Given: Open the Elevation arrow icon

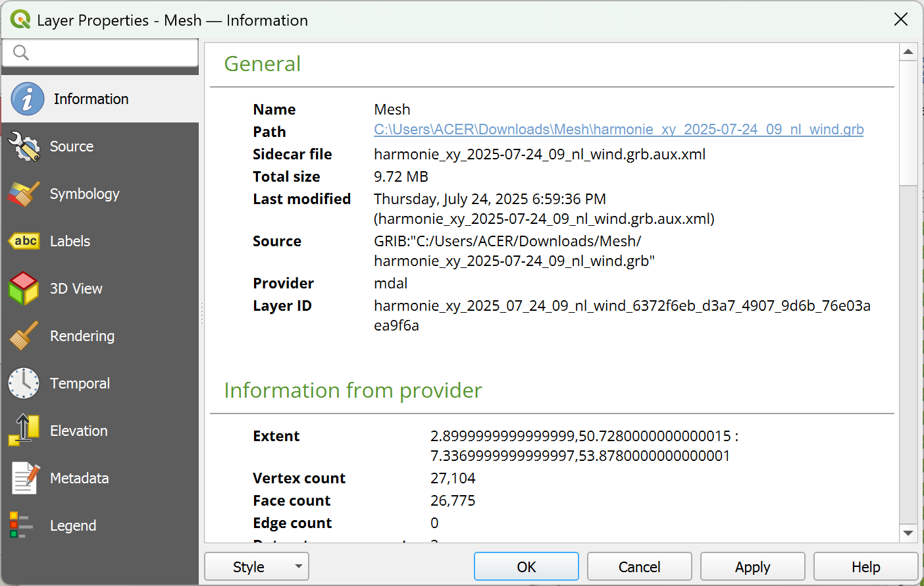Looking at the screenshot, I should pos(24,431).
